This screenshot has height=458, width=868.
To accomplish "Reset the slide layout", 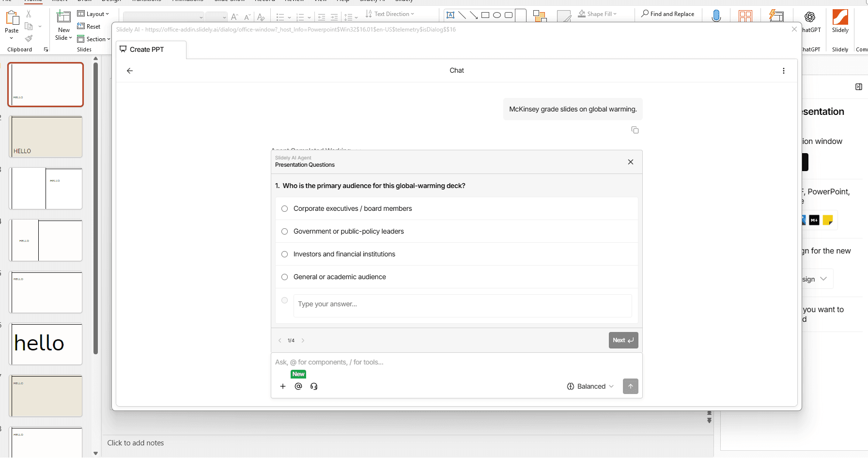I will pos(89,26).
